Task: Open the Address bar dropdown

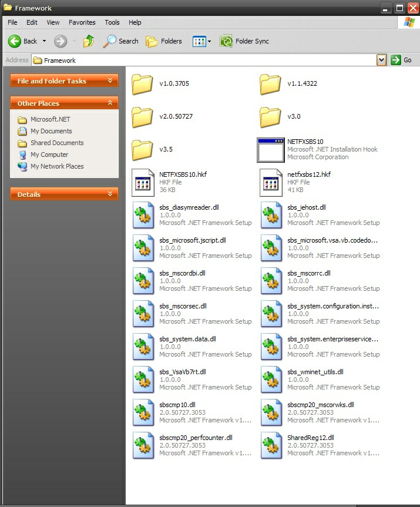Action: pos(381,60)
